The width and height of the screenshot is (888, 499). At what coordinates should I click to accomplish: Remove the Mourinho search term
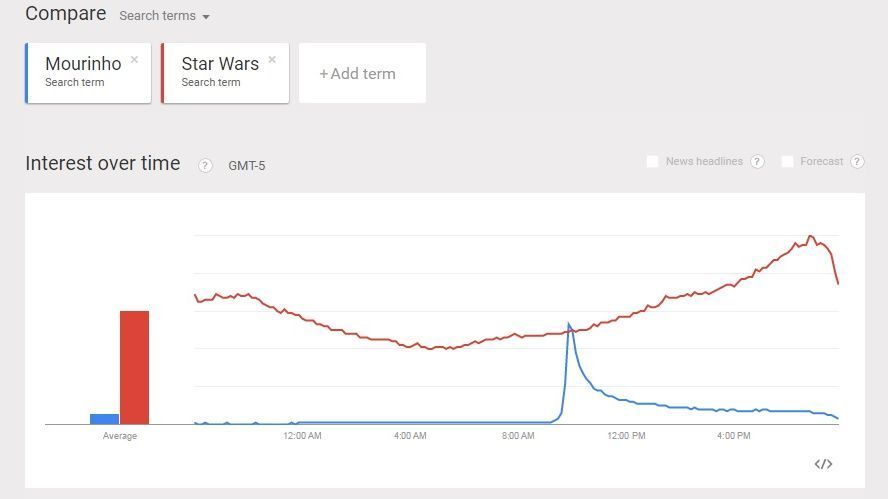134,60
